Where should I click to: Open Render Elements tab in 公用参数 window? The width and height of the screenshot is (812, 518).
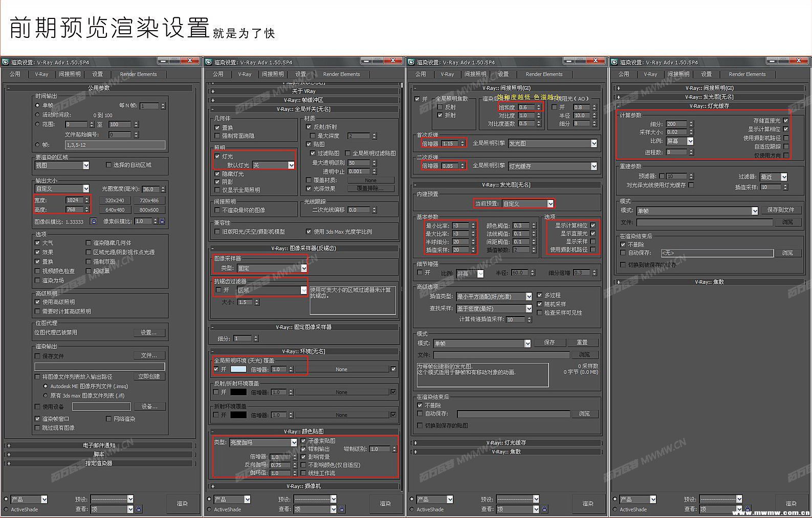[x=139, y=74]
